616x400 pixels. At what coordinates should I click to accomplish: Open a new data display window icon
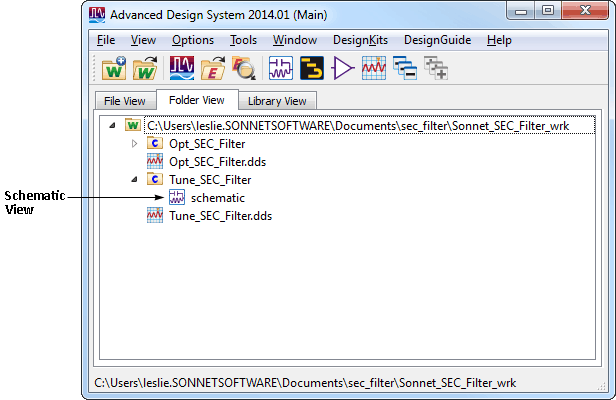click(x=374, y=68)
